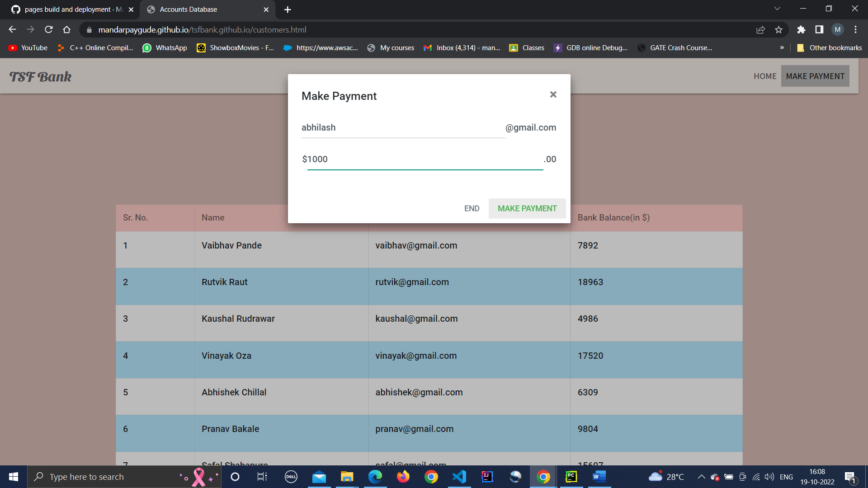The image size is (868, 488).
Task: Open the Classes bookmark
Action: 527,47
